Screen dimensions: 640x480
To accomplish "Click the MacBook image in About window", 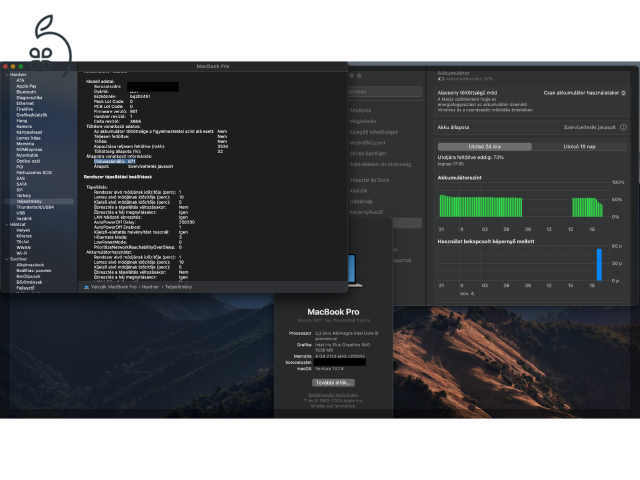I will tap(353, 269).
